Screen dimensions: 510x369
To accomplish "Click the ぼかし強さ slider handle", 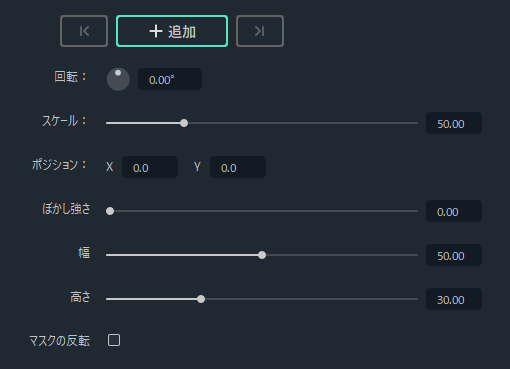I will [110, 211].
